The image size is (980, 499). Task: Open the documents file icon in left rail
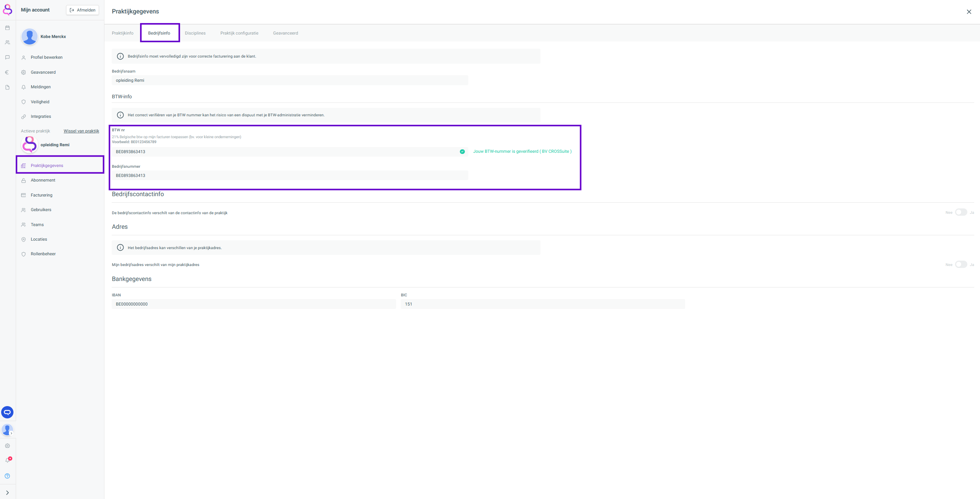(x=7, y=88)
